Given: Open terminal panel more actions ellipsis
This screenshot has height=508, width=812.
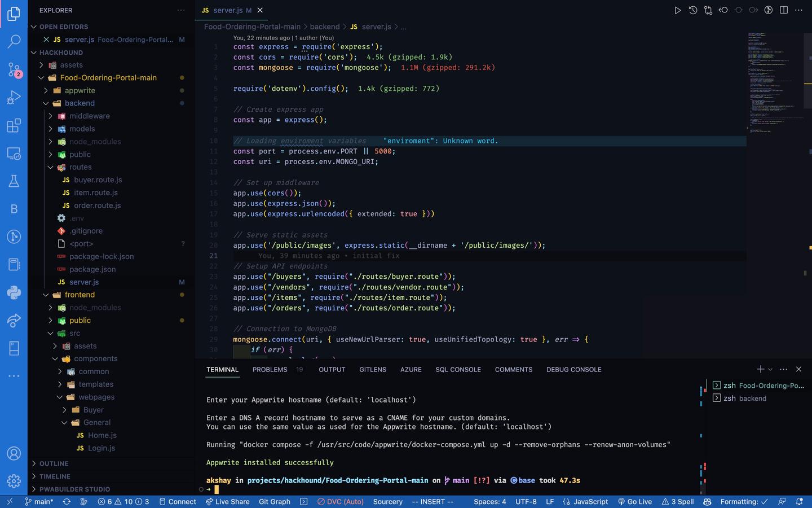Looking at the screenshot, I should click(x=783, y=369).
